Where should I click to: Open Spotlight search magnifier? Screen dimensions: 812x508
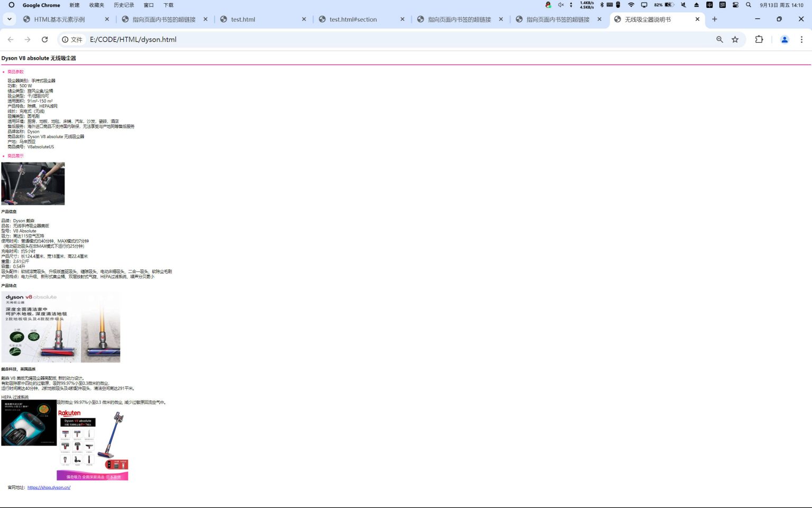click(x=749, y=5)
